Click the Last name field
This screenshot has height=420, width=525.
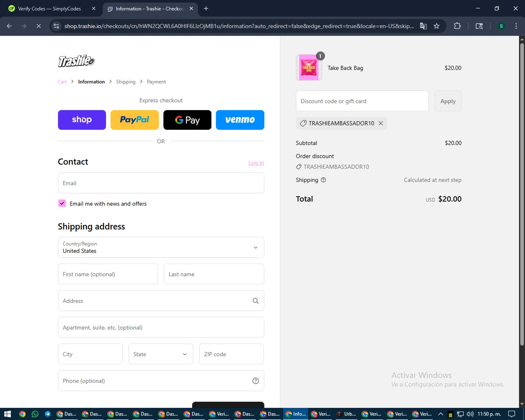coord(214,274)
